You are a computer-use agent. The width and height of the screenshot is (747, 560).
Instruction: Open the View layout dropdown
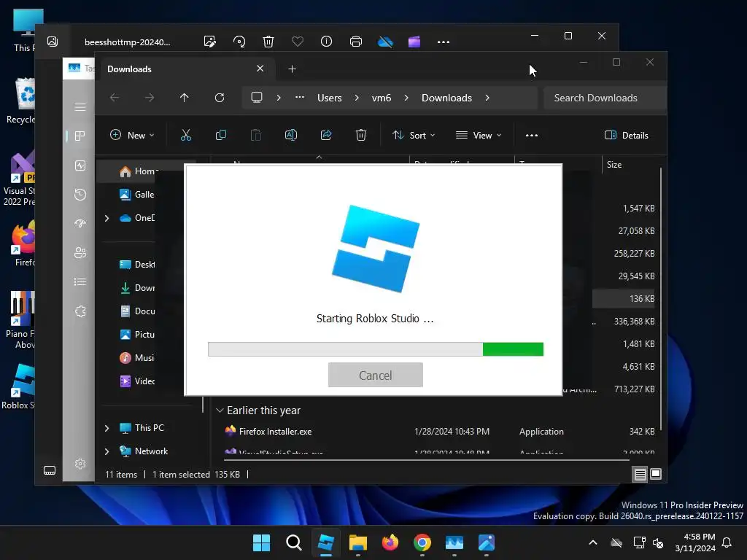tap(479, 135)
